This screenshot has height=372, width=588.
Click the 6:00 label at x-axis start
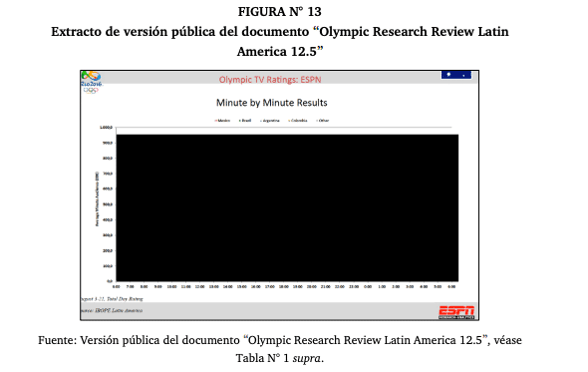tap(117, 287)
